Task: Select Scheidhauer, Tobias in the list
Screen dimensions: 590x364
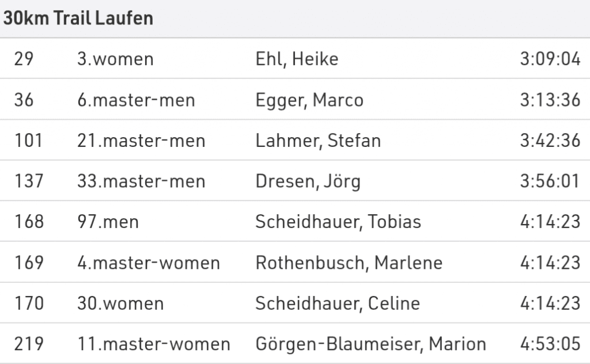Action: click(338, 222)
